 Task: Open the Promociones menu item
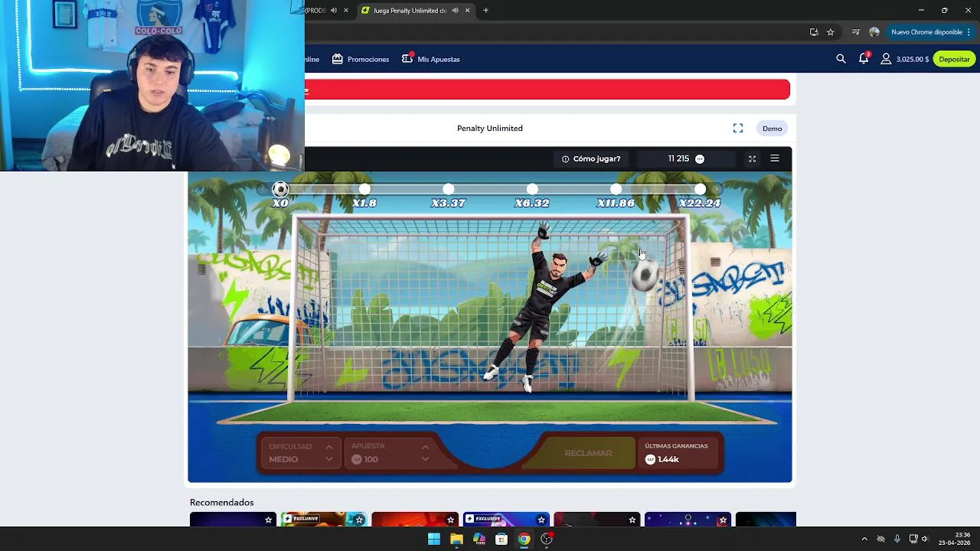click(361, 59)
